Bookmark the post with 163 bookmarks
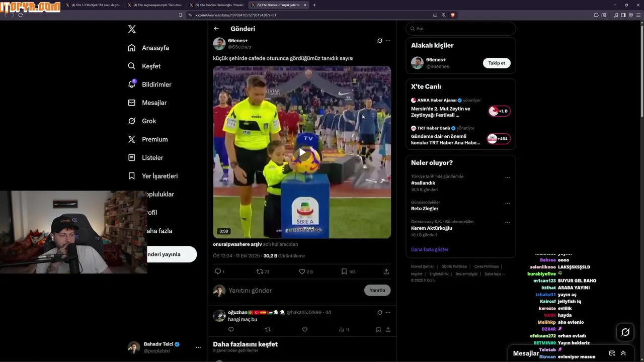Screen dimensions: 644x362 pos(348,271)
